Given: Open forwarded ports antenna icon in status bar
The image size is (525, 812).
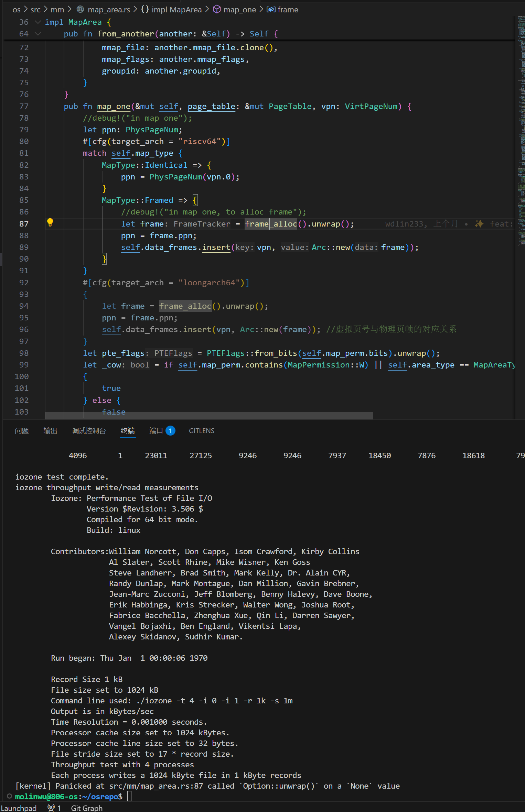Looking at the screenshot, I should tap(51, 808).
